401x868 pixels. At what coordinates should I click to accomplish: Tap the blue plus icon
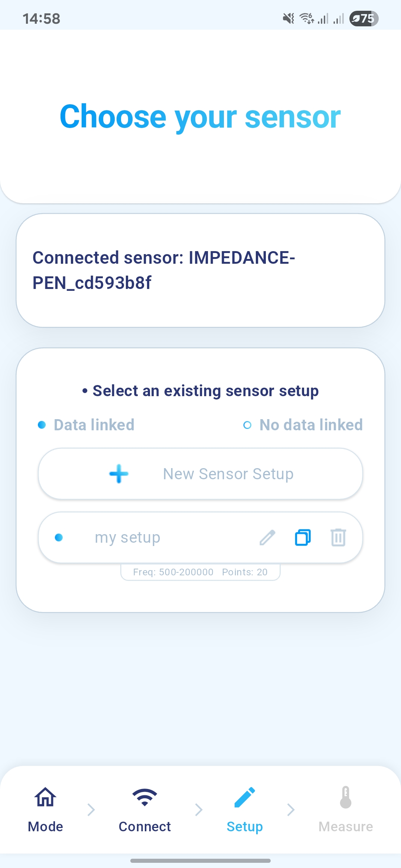click(119, 474)
